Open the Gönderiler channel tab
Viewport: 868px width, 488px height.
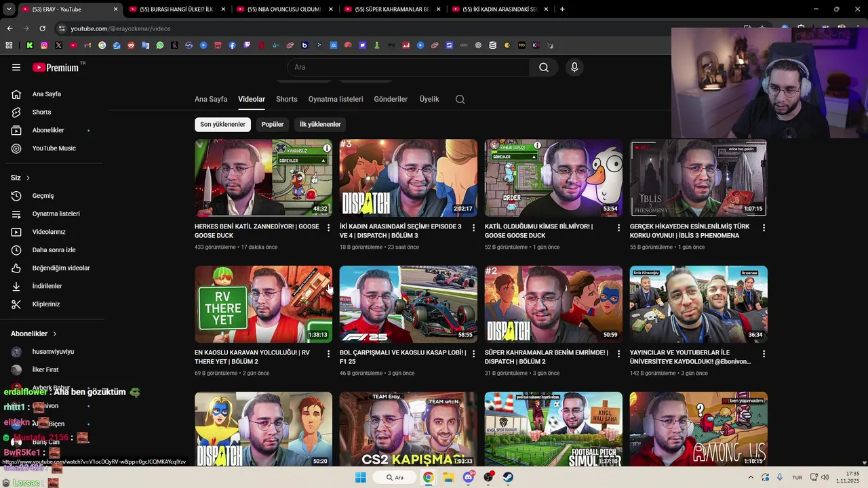point(391,99)
